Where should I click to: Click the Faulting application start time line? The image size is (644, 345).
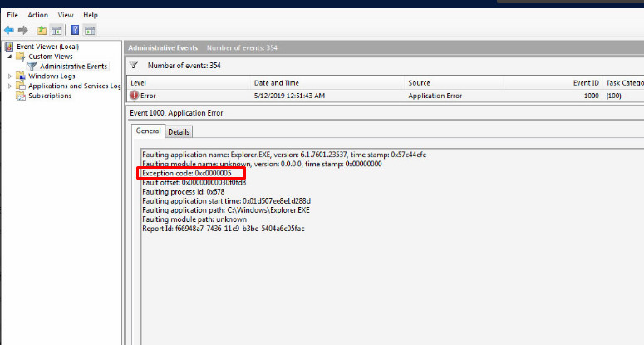pos(226,201)
